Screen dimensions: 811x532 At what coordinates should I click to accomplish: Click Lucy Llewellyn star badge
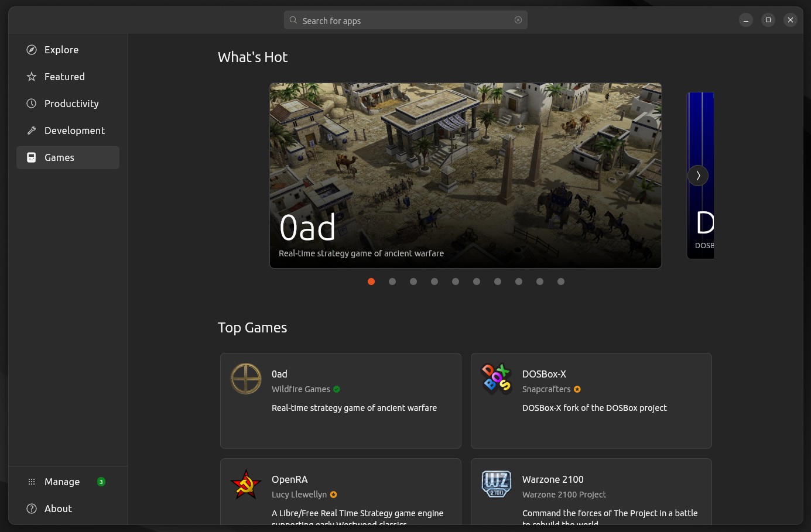click(334, 495)
